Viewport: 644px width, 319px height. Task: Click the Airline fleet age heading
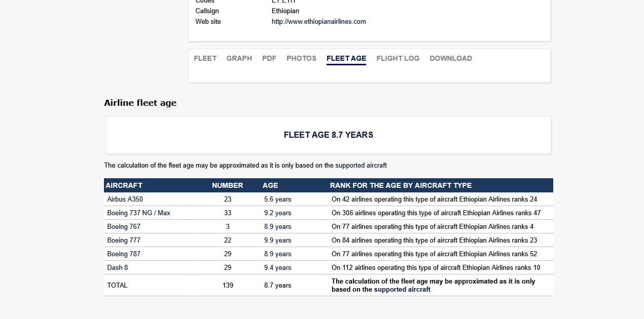[140, 103]
